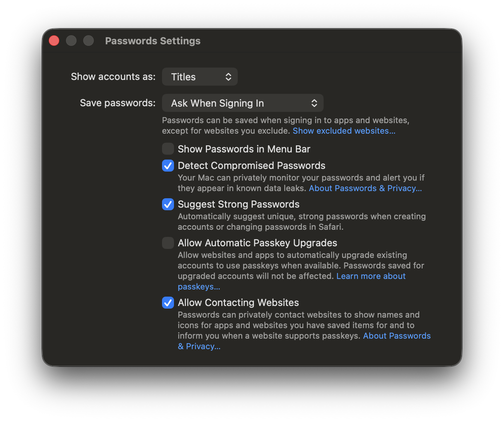Open the Show accounts as Titles dropdown
504x422 pixels.
pyautogui.click(x=199, y=77)
